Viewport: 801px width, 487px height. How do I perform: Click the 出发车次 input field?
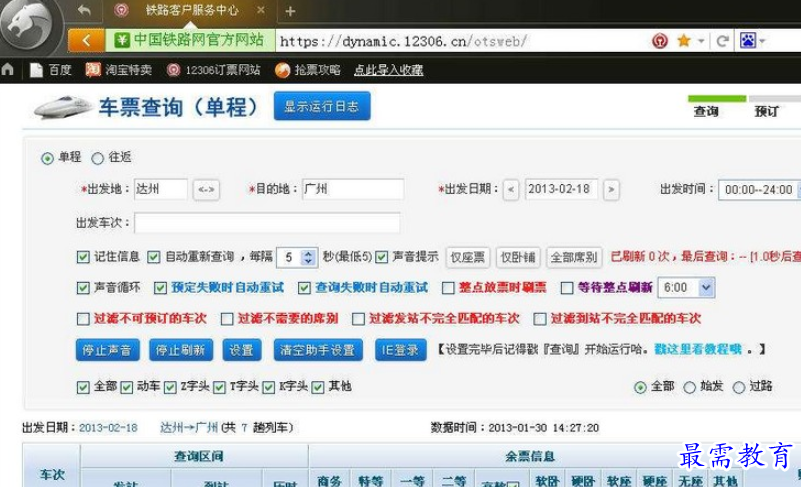267,223
